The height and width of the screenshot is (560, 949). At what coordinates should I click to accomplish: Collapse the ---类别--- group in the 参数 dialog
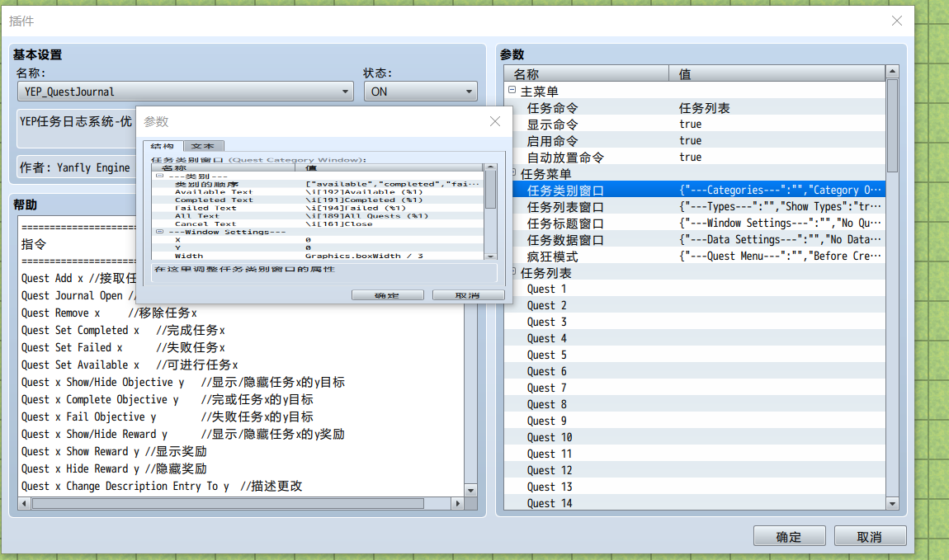160,176
